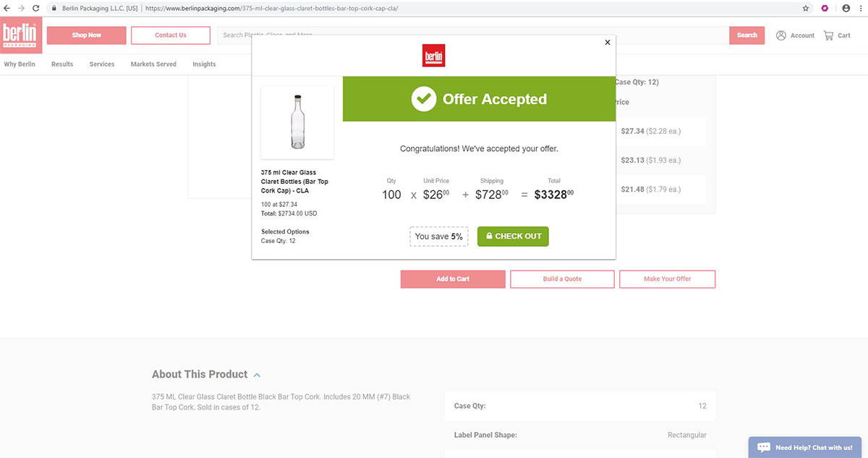The height and width of the screenshot is (458, 868).
Task: Click the browser forward arrow
Action: [21, 8]
